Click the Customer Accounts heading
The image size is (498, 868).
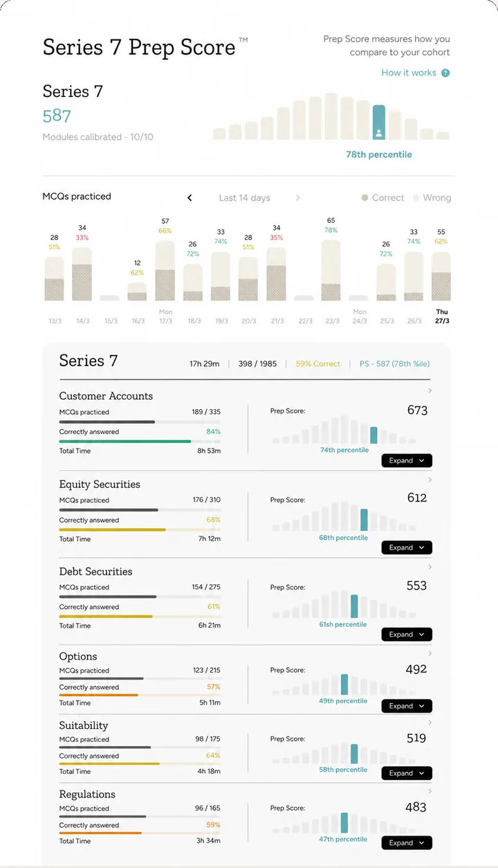click(106, 396)
